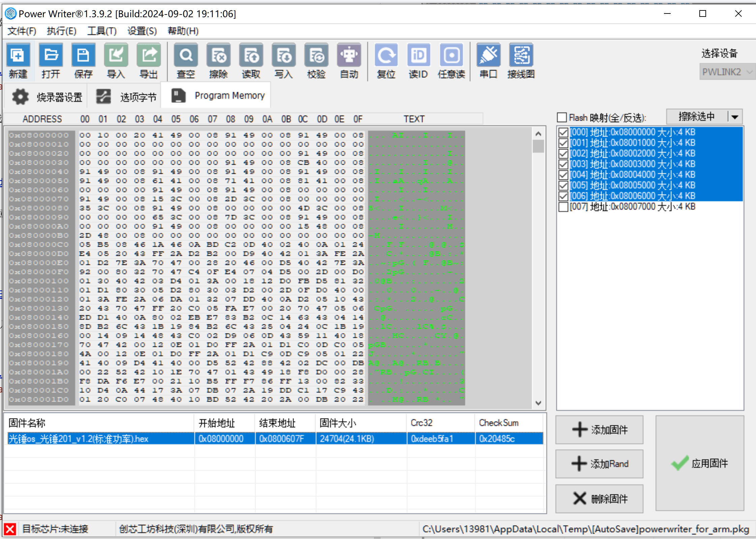Switch to the 选项字节 tab
Screen dimensions: 756x539
[126, 97]
